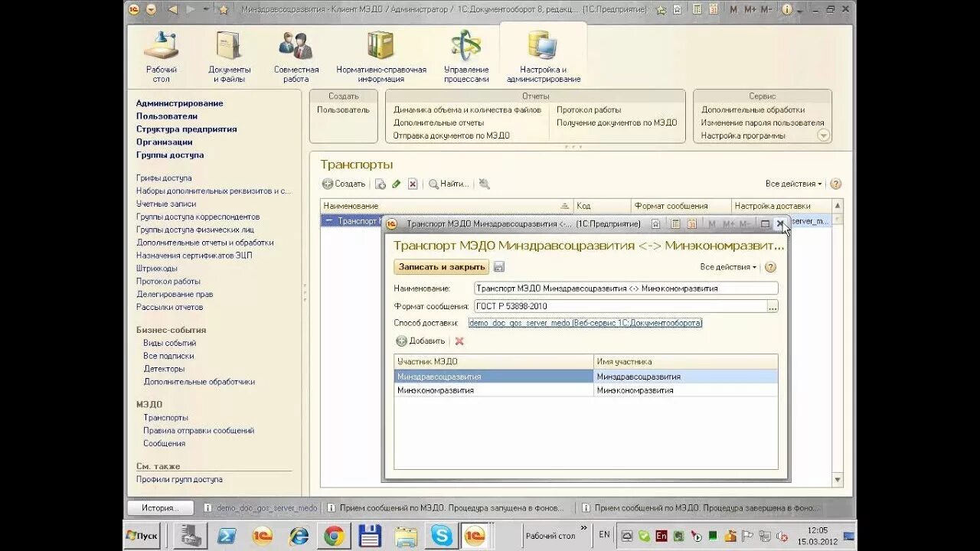980x551 pixels.
Task: Open the help icon in the transport dialog
Action: [770, 267]
